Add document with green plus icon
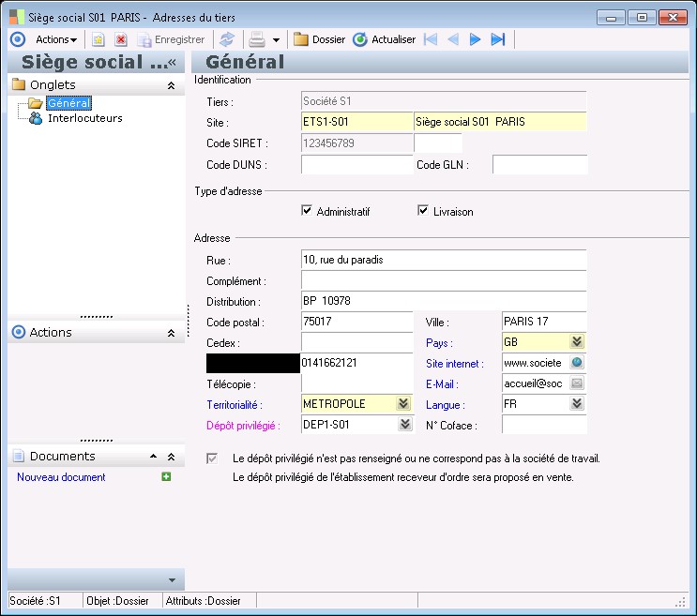The width and height of the screenshot is (697, 616). tap(166, 477)
